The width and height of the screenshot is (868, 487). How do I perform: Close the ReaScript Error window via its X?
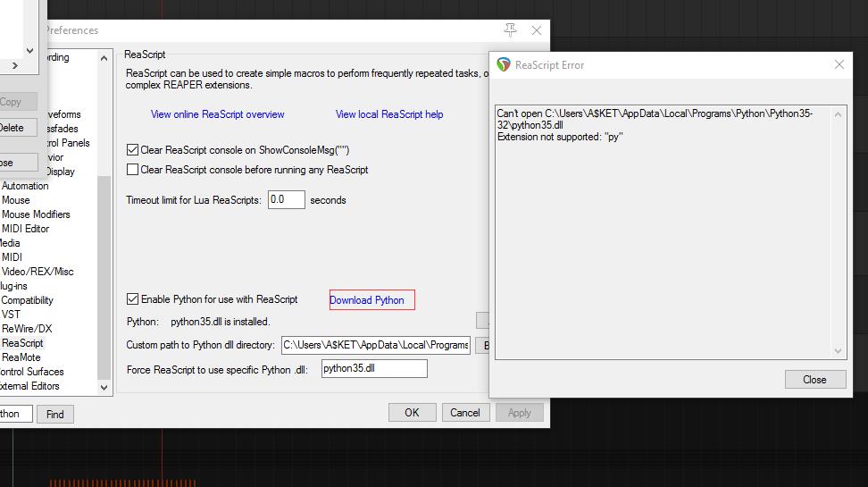point(839,65)
